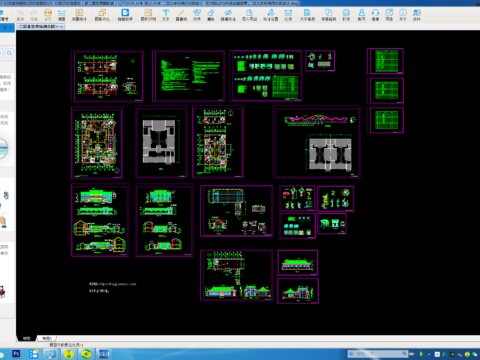Viewport: 480px width, 360px height.
Task: Click the four-elevation sheet at left
Action: click(100, 220)
